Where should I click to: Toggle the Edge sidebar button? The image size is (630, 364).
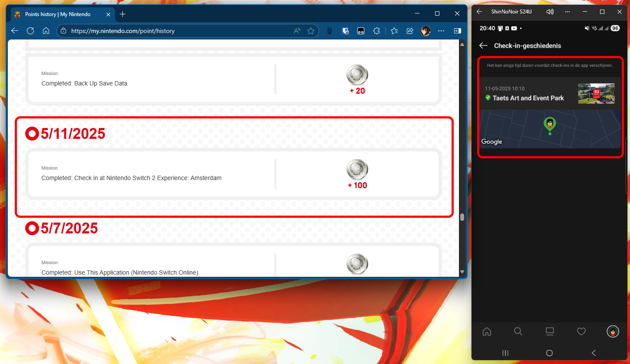pos(457,31)
